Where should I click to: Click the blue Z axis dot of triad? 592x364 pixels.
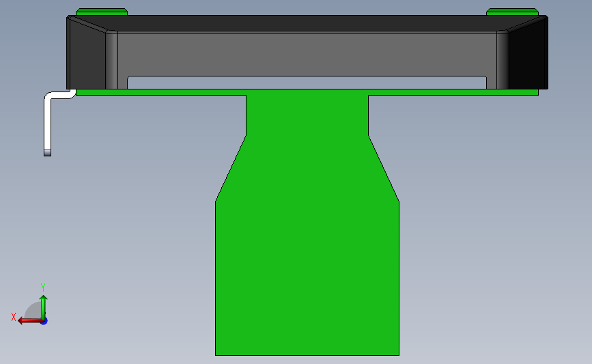click(44, 322)
